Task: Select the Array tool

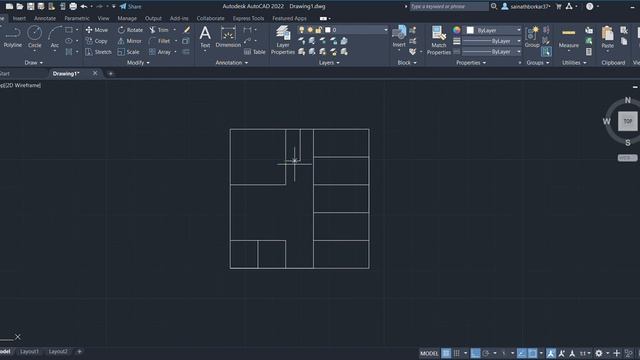Action: click(x=160, y=52)
